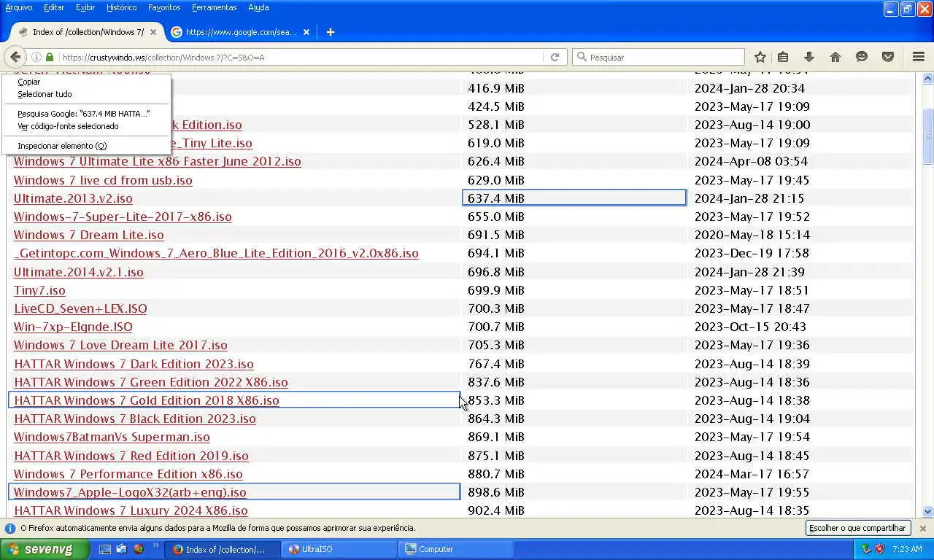Viewport: 934px width, 560px height.
Task: Open the LiveCD_Seven+LEX.ISO link
Action: coord(80,308)
